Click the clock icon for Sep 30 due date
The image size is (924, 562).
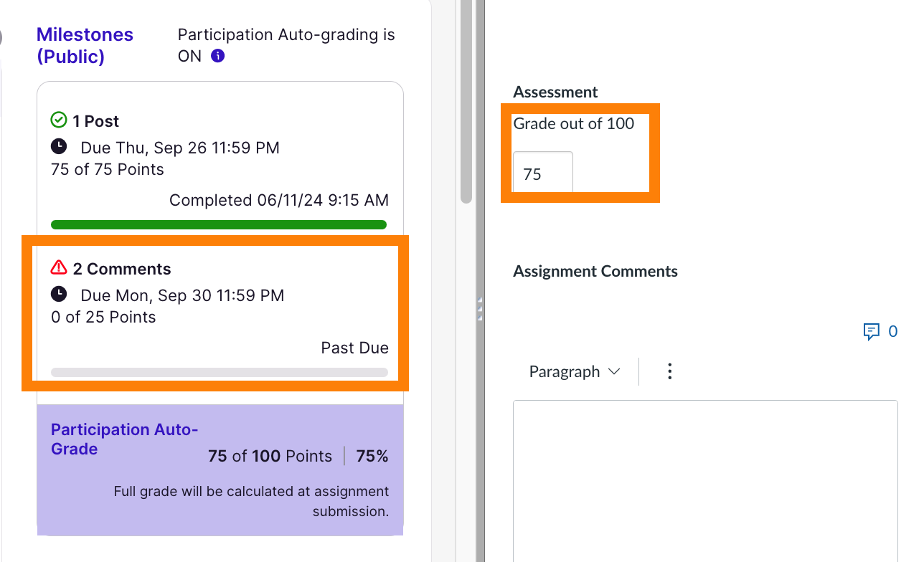click(59, 295)
